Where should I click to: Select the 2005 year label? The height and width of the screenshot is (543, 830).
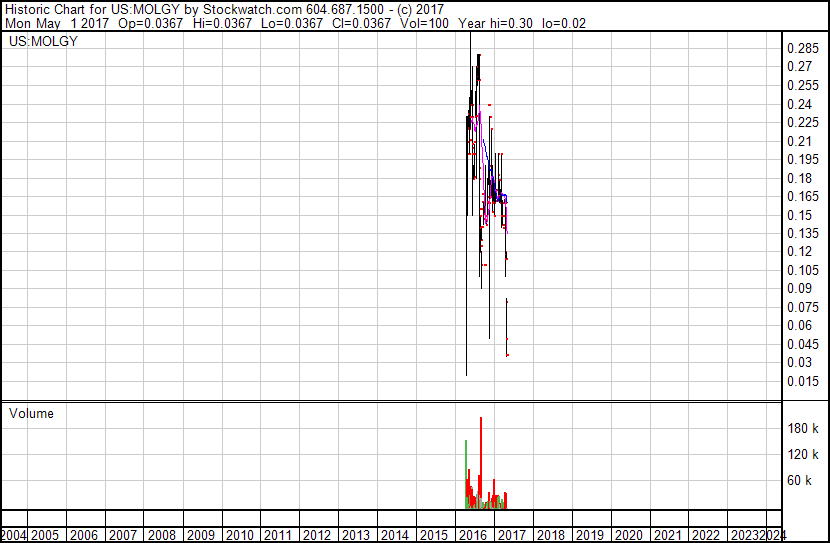tap(45, 536)
